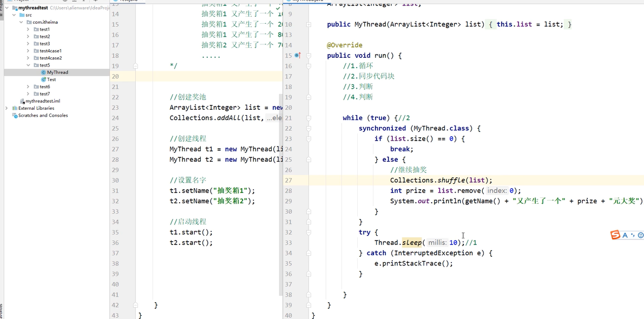This screenshot has height=319, width=644.
Task: Click the overriding-method gutter icon beside run()
Action: point(298,55)
